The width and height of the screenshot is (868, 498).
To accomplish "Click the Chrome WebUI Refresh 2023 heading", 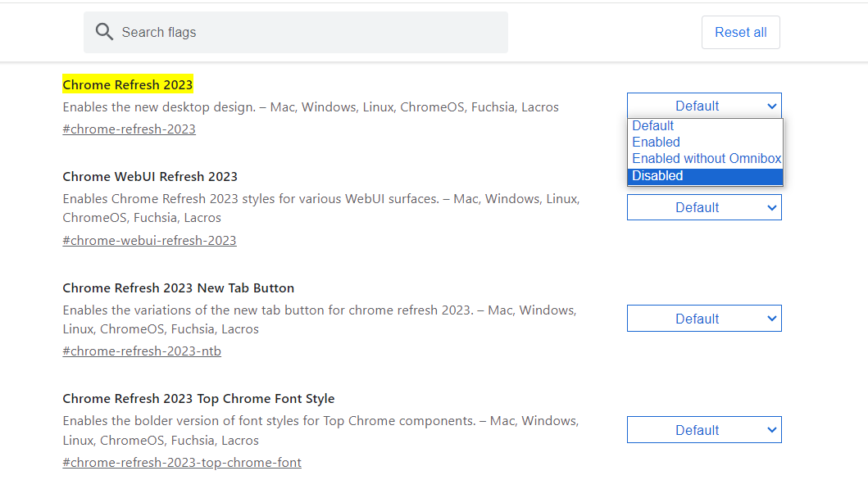I will tap(150, 177).
